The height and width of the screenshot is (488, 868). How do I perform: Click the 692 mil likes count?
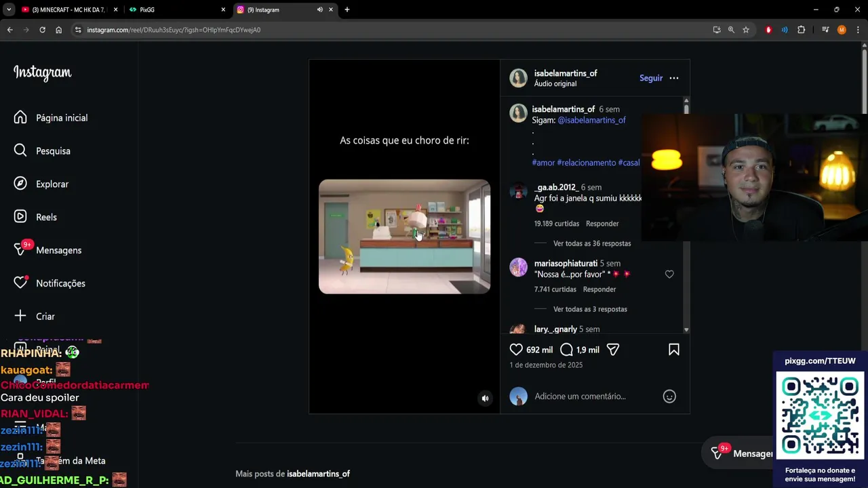tap(540, 350)
